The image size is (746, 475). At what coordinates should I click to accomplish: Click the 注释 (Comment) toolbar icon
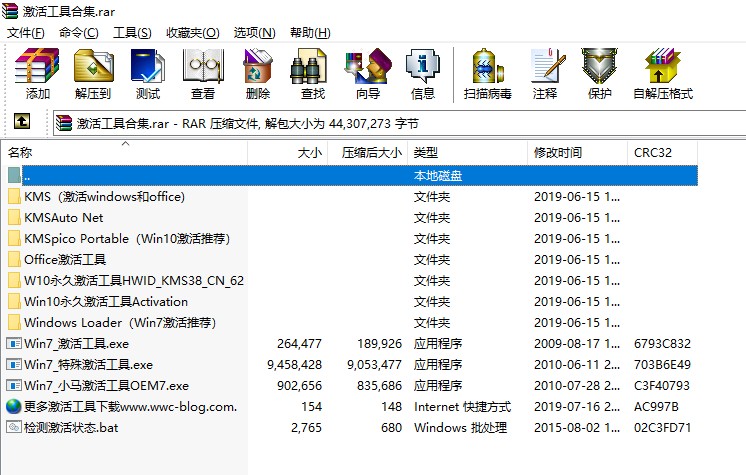coord(548,66)
